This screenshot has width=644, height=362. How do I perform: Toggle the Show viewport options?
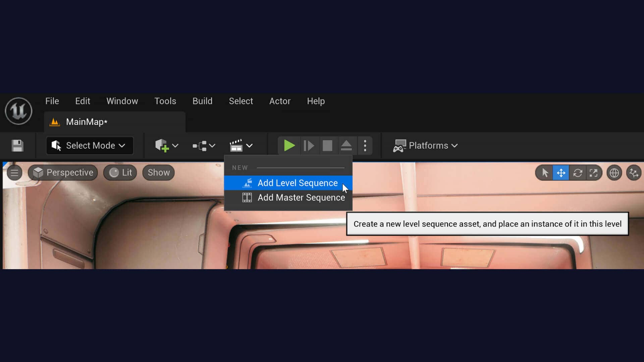tap(158, 172)
